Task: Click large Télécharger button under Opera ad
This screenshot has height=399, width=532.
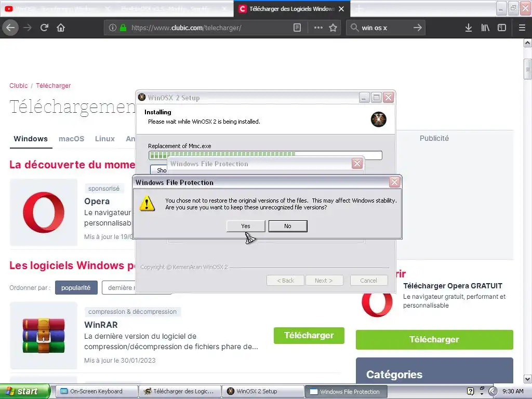Action: point(434,339)
